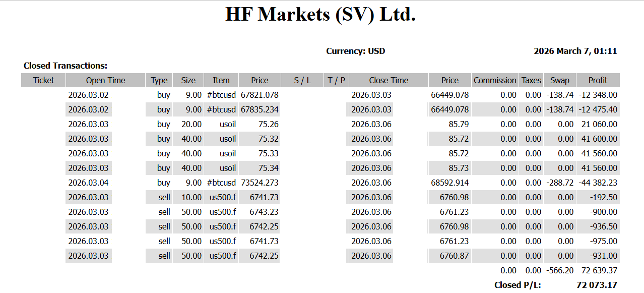The height and width of the screenshot is (293, 644).
Task: Click the 2026 March 7, 01:11 timestamp
Action: [x=575, y=51]
